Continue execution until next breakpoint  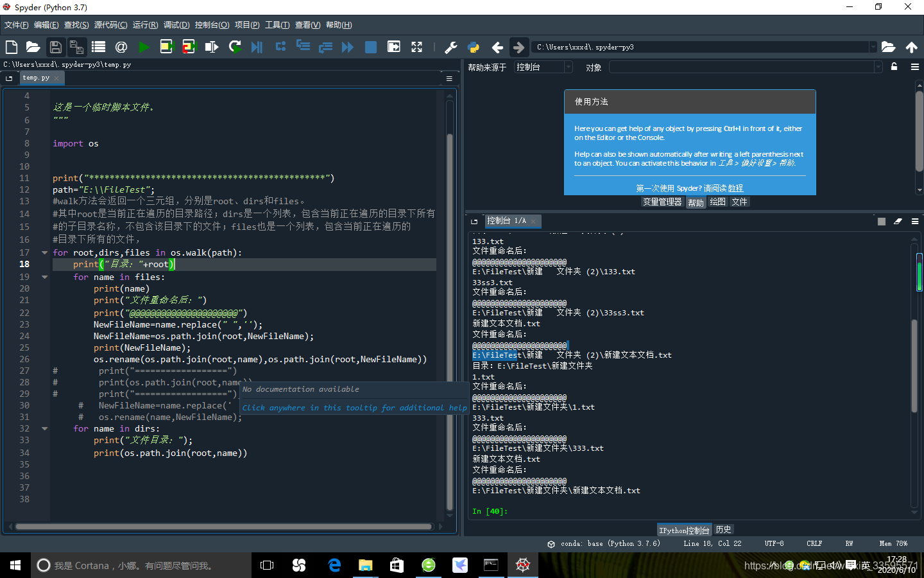click(347, 47)
